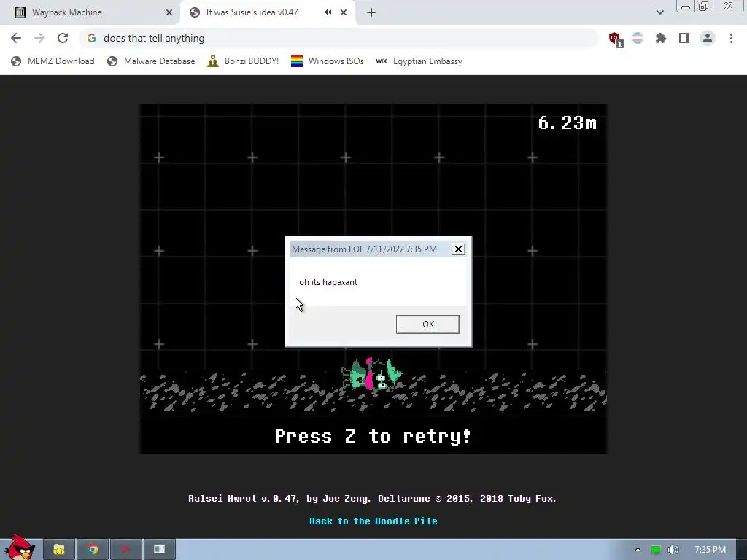Image resolution: width=747 pixels, height=560 pixels.
Task: Follow the Back to the Doodle Pile link
Action: [x=373, y=521]
